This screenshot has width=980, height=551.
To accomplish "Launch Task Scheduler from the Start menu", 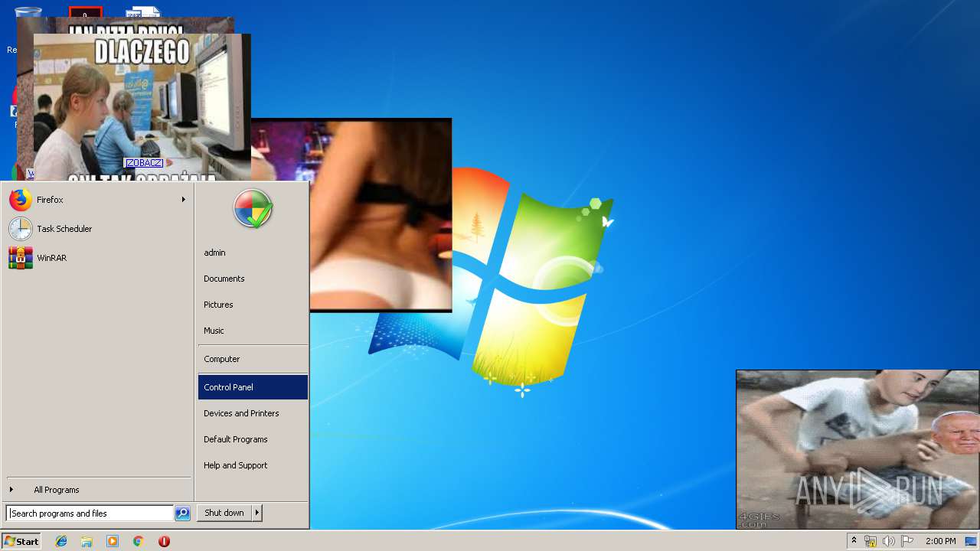I will 97,229.
